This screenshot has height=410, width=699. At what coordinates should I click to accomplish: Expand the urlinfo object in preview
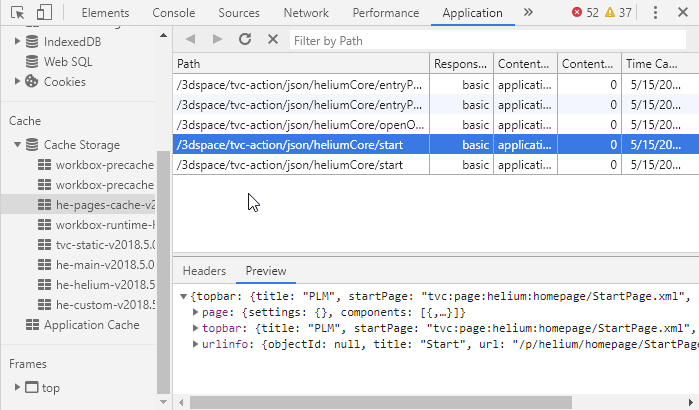[x=194, y=344]
